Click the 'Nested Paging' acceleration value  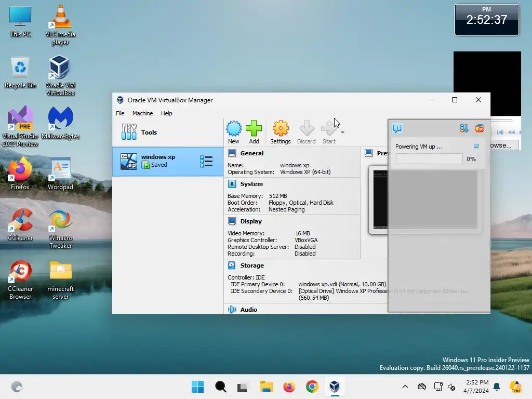tap(287, 209)
